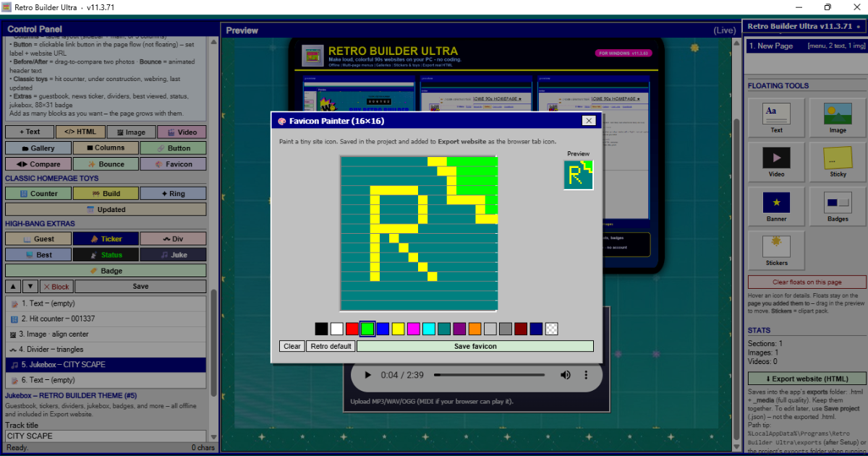Select block 6. Text – (empty)
The width and height of the screenshot is (868, 456).
(x=106, y=380)
